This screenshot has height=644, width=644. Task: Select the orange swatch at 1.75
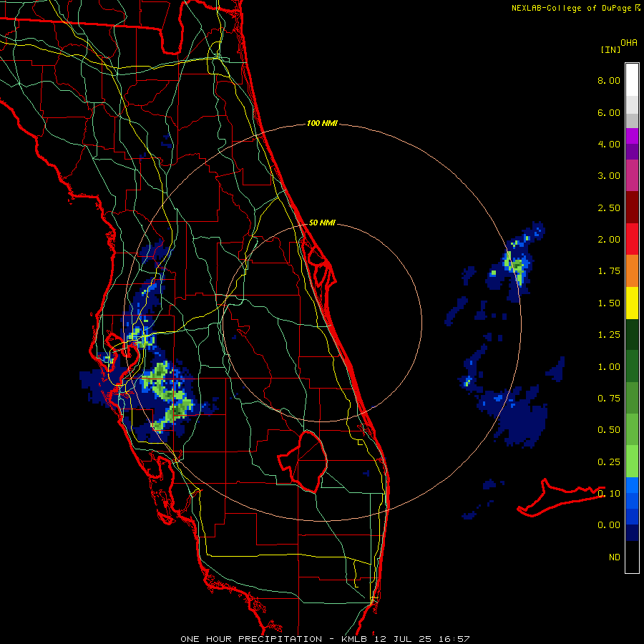632,271
